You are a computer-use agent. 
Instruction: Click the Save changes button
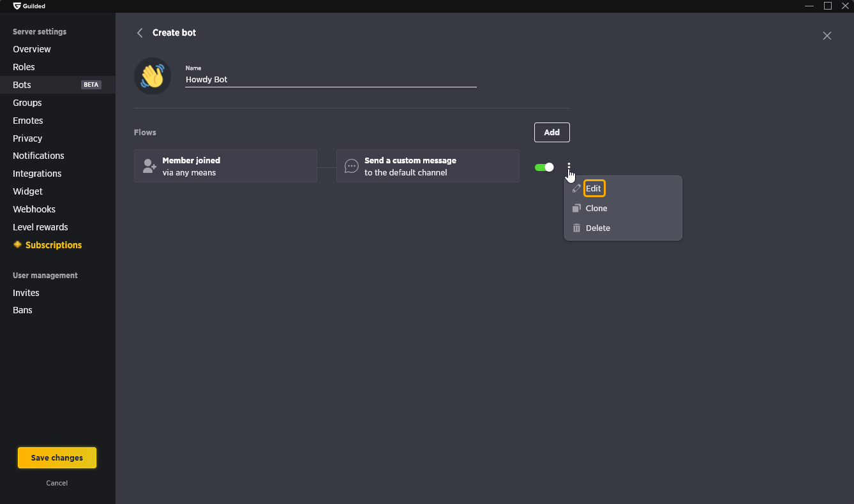point(57,458)
